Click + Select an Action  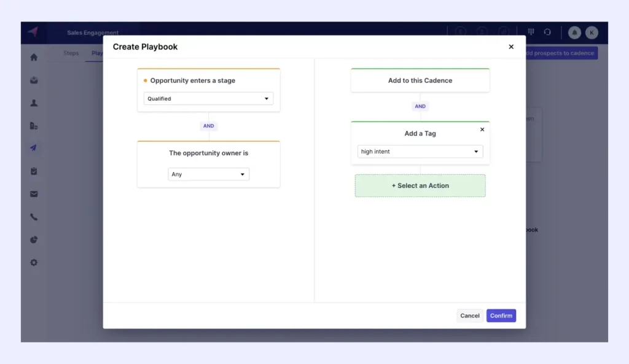[420, 185]
